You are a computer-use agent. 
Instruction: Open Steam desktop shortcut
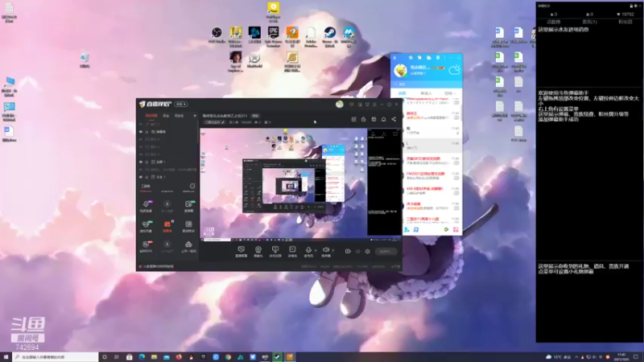tap(329, 37)
